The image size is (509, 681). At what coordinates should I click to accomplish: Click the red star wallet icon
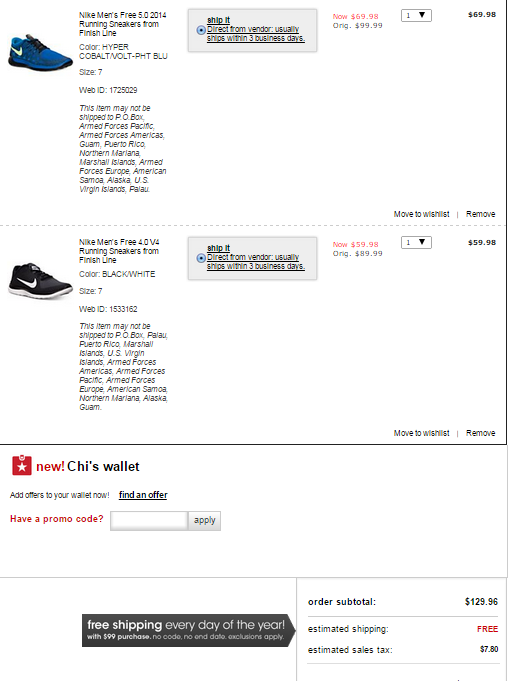click(22, 465)
